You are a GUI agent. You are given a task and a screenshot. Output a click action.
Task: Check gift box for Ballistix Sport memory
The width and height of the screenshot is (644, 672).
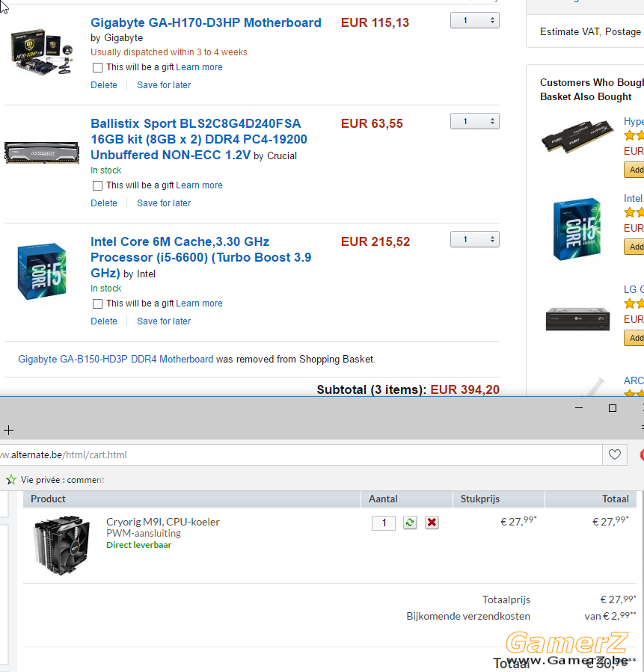pyautogui.click(x=98, y=185)
